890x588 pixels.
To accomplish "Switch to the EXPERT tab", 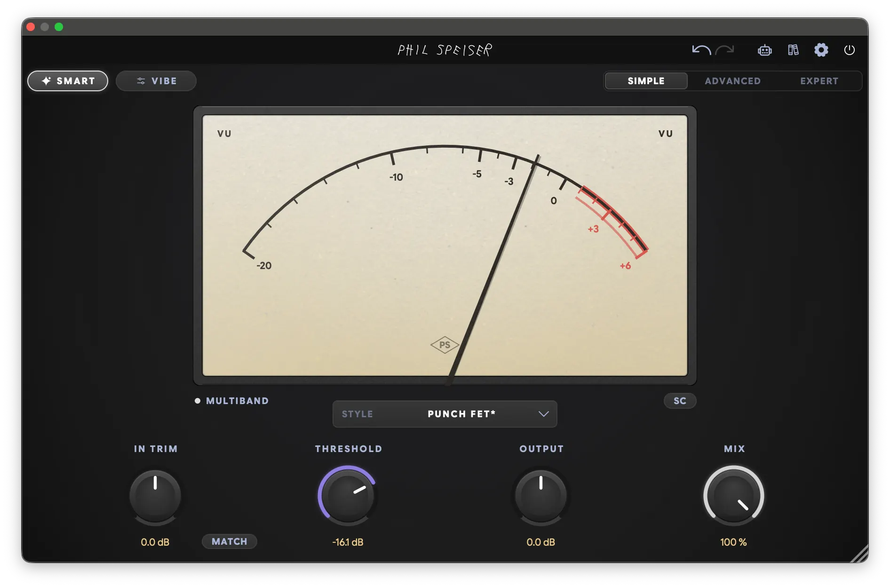I will 819,81.
